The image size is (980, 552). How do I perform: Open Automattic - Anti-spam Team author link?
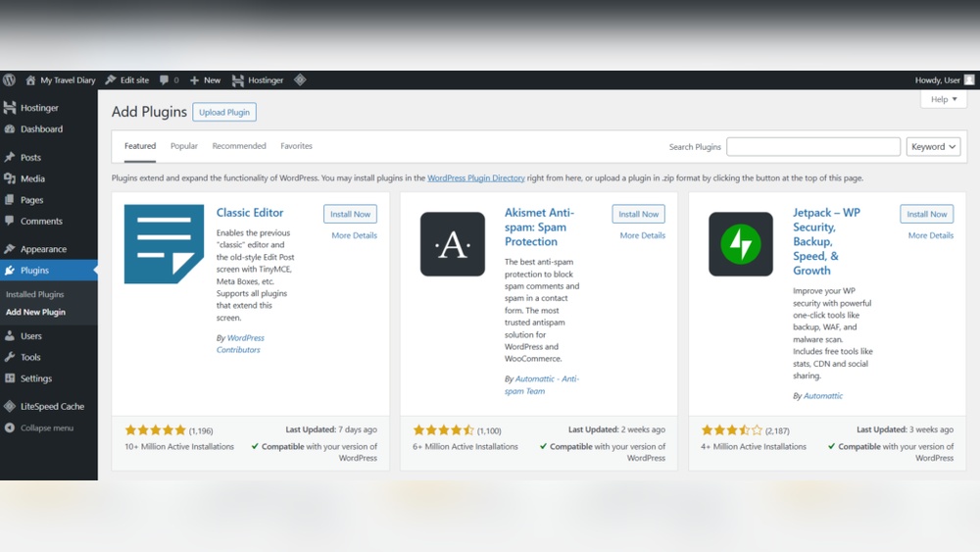[x=541, y=385]
